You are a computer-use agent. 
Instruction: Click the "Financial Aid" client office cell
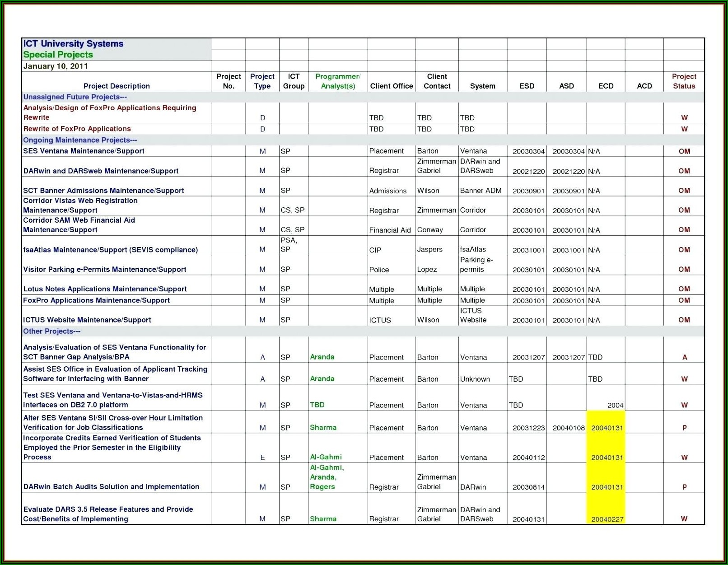tap(390, 230)
